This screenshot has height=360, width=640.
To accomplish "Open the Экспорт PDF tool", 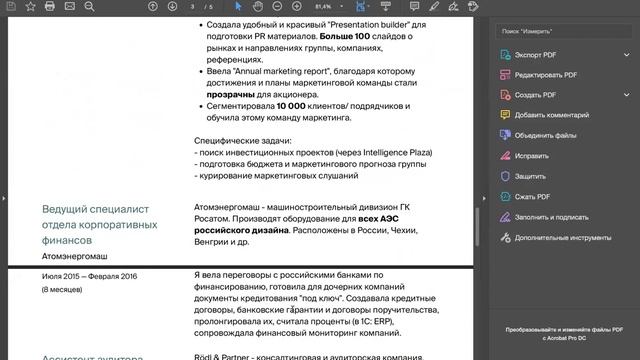I will tap(535, 55).
